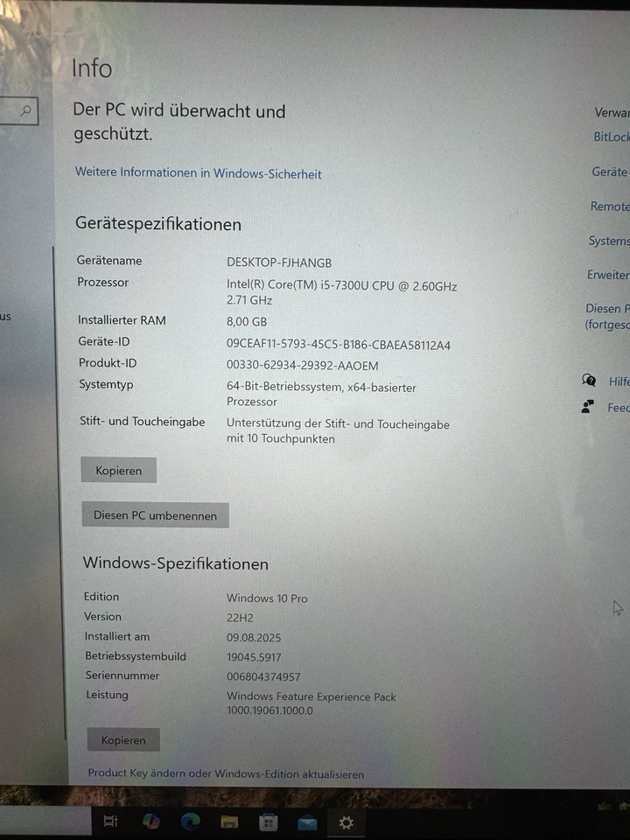Open Microsoft Edge from the taskbar
This screenshot has height=840, width=630.
click(190, 822)
